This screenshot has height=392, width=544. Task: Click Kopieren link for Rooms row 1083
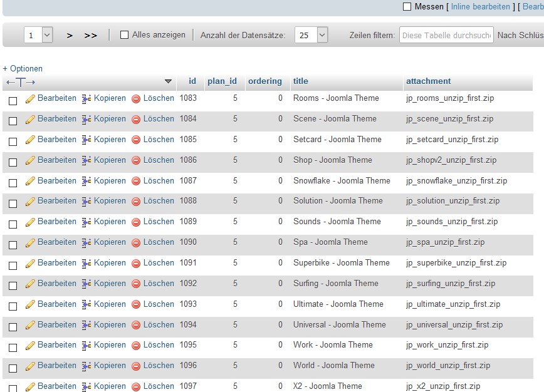[x=110, y=98]
